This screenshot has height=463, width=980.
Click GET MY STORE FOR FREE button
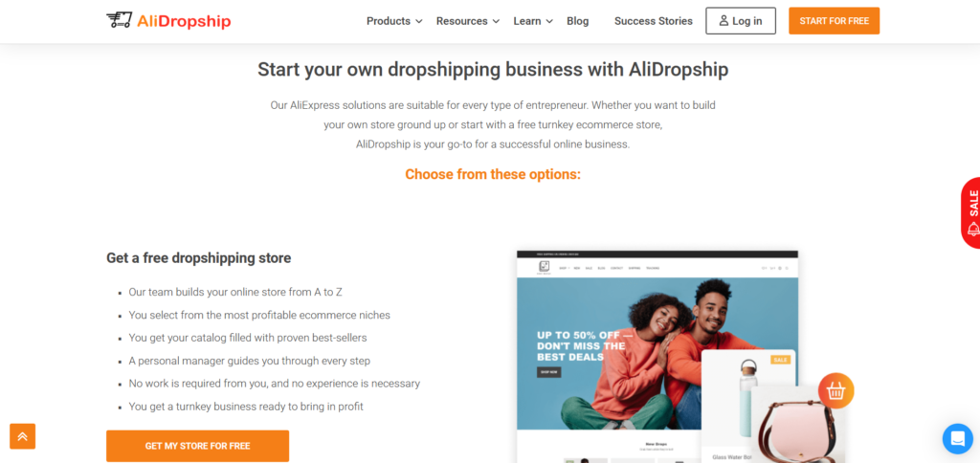point(197,446)
